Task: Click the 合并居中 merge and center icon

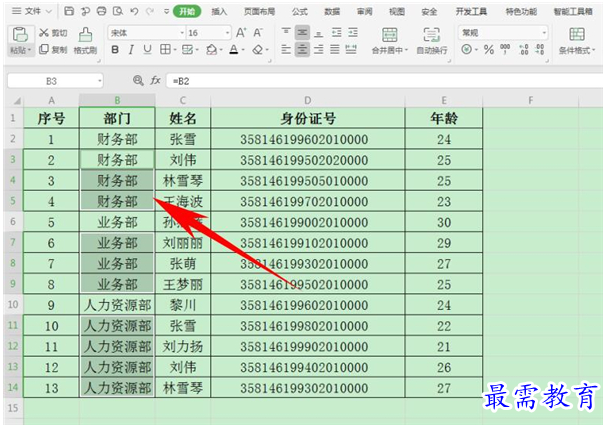Action: 390,35
